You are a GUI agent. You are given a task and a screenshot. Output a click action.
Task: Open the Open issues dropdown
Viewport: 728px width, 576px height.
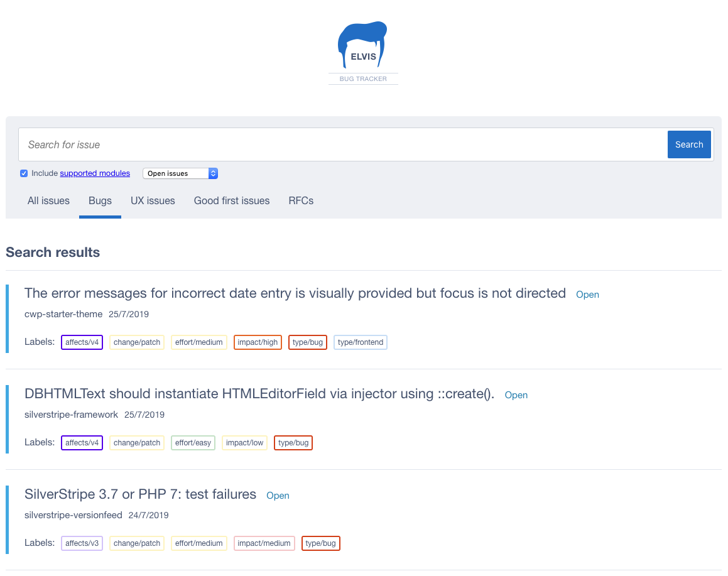(x=180, y=173)
